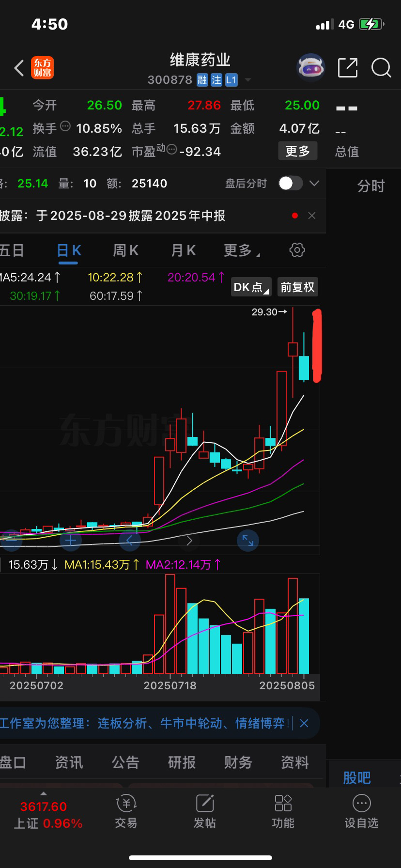Tap the chart pan-right arrow control

pos(189,540)
